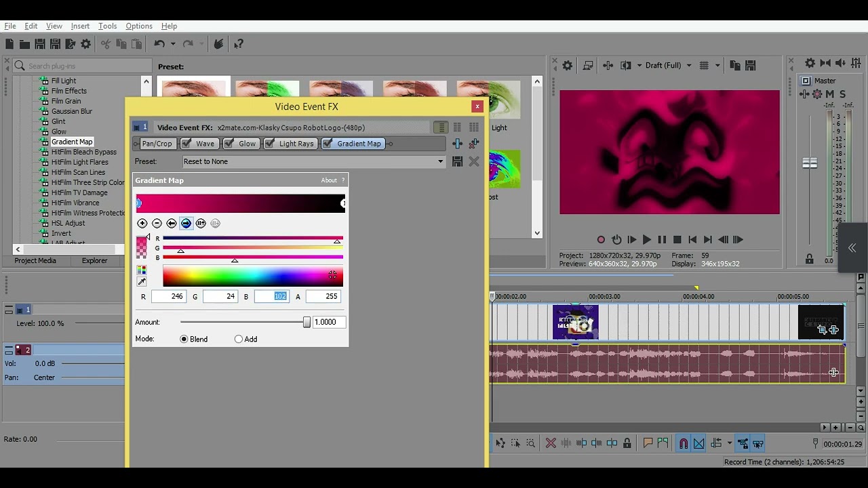This screenshot has width=868, height=488.
Task: Open the Tools menu
Action: tap(108, 26)
